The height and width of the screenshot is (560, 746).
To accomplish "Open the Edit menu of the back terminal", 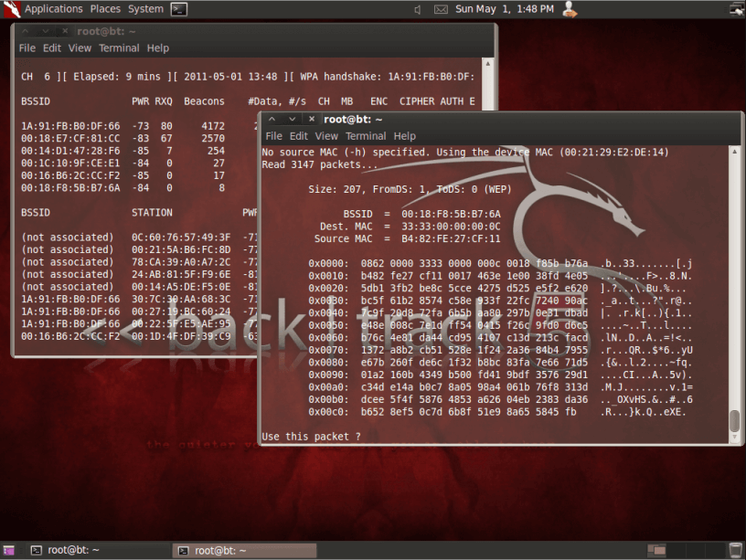I will (51, 48).
